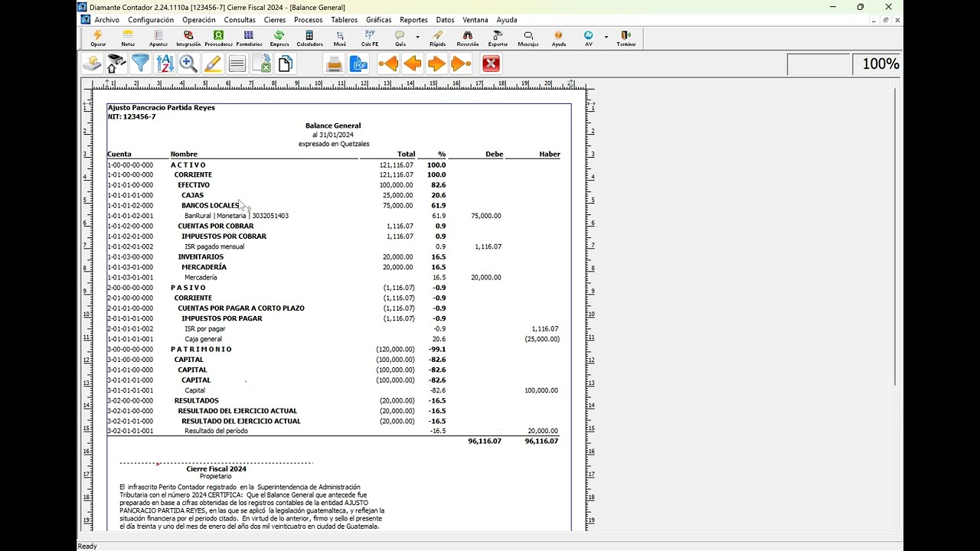Open the Calc FE tool
980x551 pixels.
coord(370,38)
